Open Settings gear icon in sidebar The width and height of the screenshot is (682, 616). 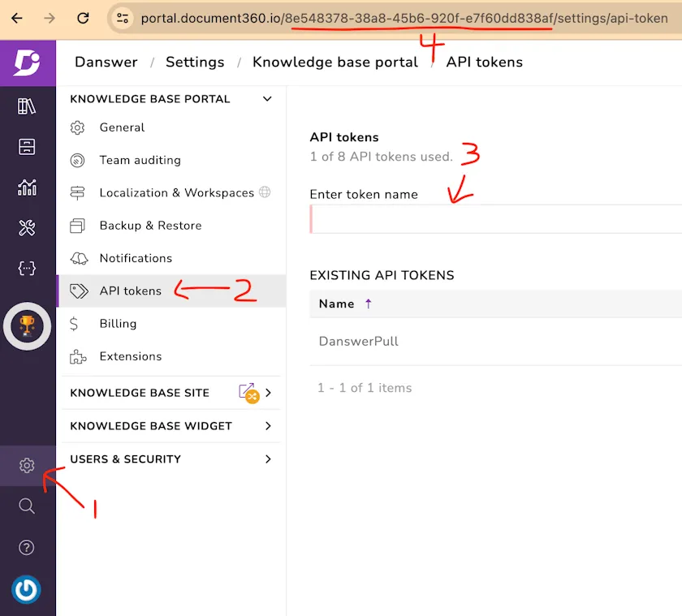[27, 466]
